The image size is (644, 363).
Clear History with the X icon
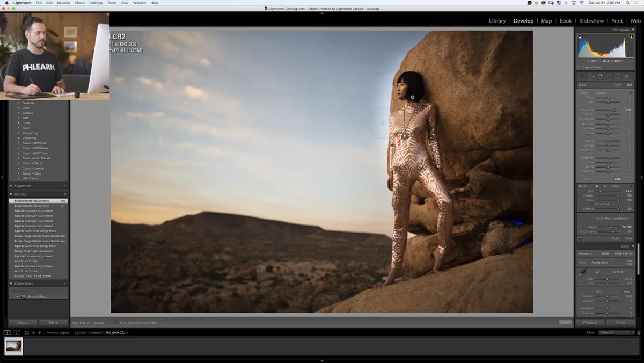coord(65,194)
